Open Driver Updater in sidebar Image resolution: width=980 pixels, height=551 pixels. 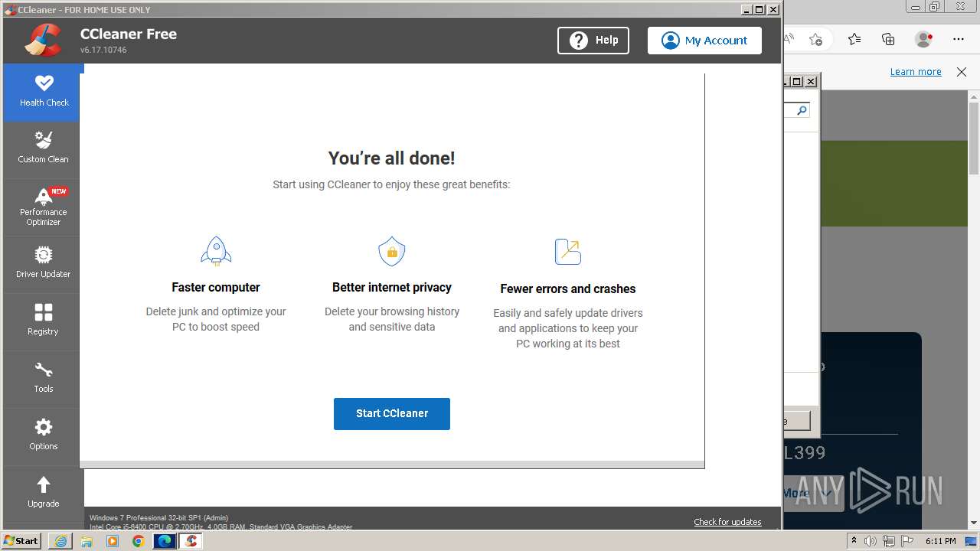coord(44,265)
